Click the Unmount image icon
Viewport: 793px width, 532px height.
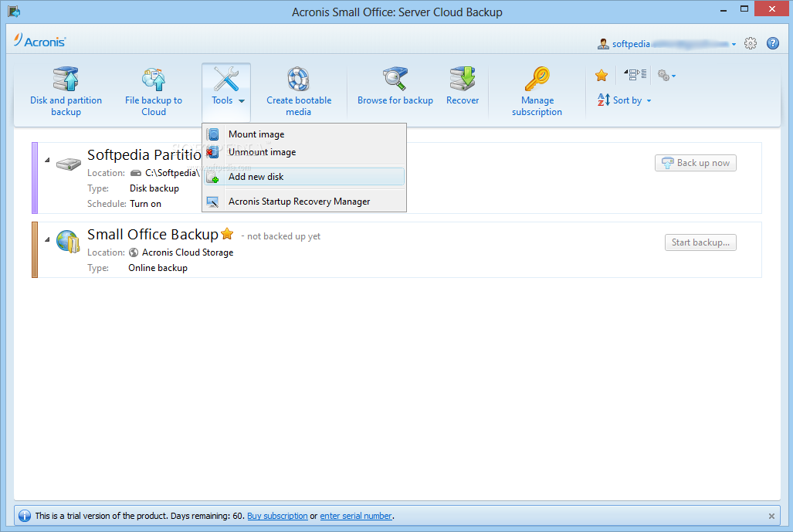coord(213,151)
